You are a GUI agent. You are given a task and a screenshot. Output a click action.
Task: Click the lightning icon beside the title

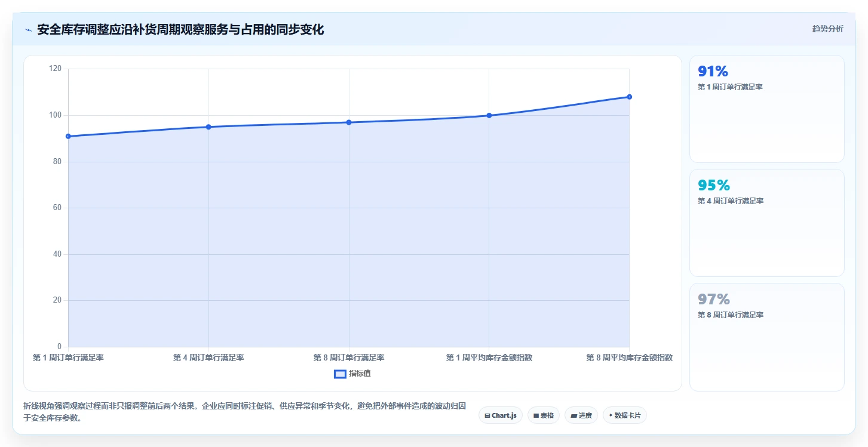click(28, 30)
